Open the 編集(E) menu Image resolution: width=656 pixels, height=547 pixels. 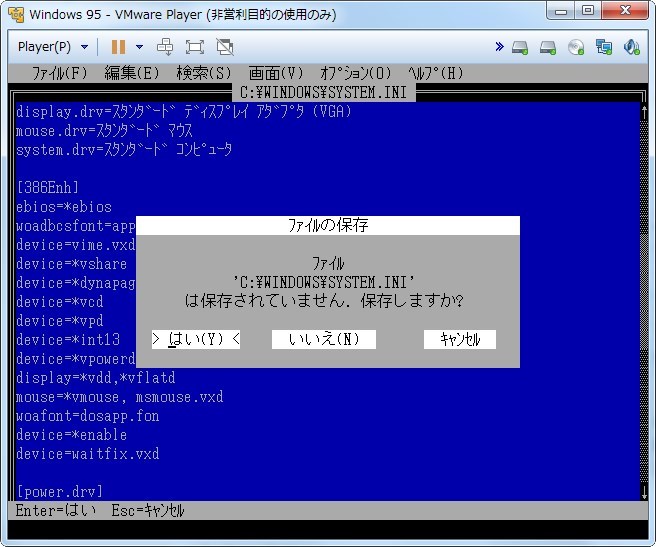click(x=132, y=73)
